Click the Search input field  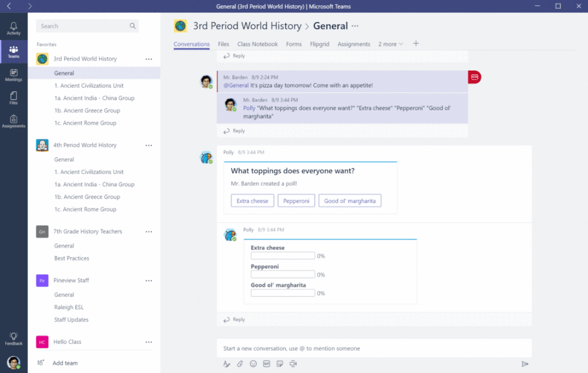click(87, 26)
